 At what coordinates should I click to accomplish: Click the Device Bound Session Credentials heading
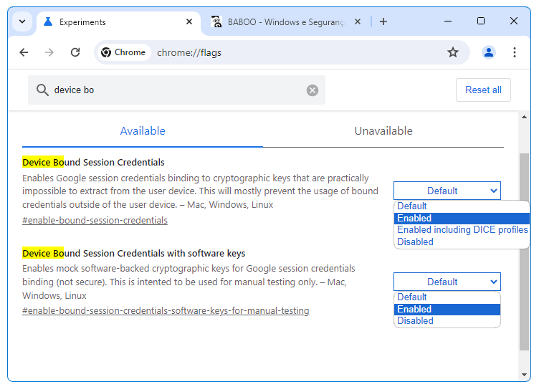click(x=93, y=162)
